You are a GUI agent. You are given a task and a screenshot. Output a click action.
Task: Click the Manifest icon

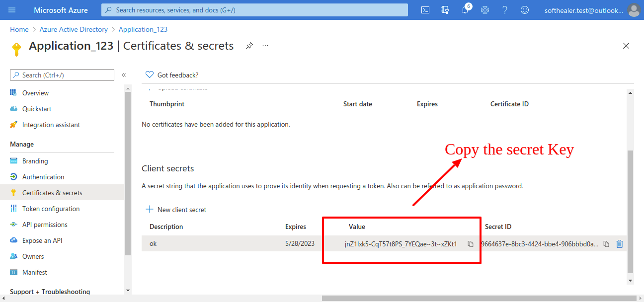[x=13, y=272]
